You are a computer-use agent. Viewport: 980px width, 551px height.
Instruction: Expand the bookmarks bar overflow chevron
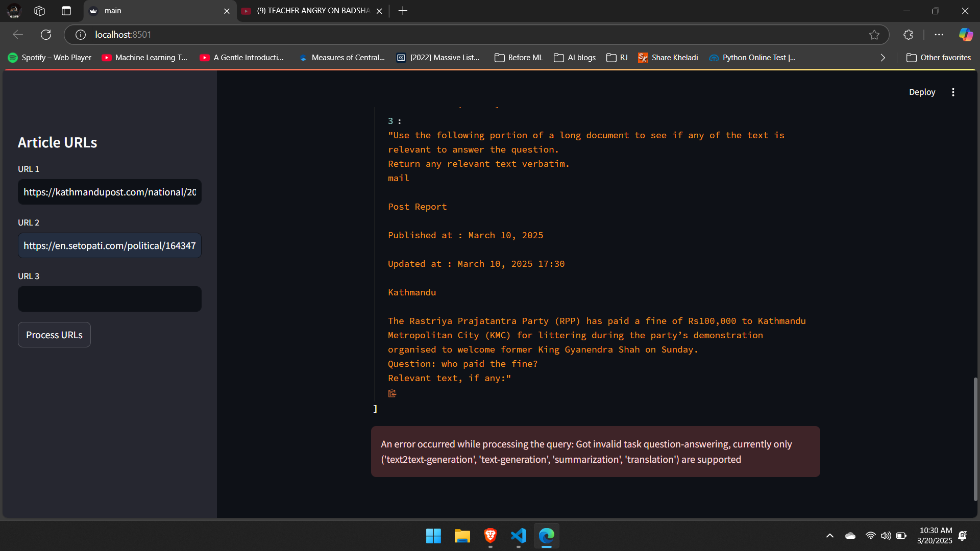(x=883, y=58)
